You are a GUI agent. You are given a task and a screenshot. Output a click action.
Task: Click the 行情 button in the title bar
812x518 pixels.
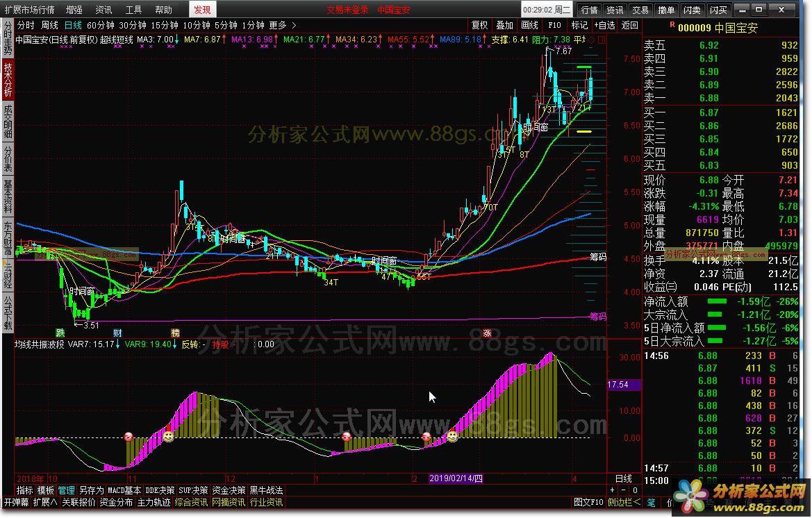pos(589,10)
